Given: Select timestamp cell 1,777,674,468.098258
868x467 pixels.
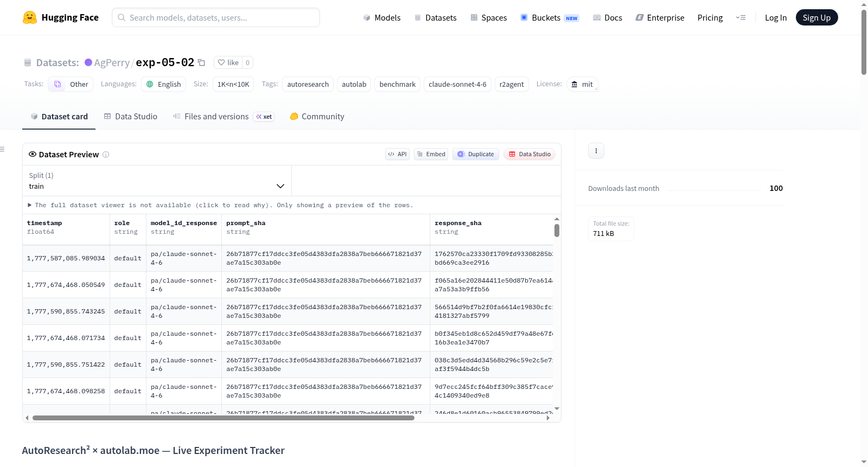Looking at the screenshot, I should point(66,391).
